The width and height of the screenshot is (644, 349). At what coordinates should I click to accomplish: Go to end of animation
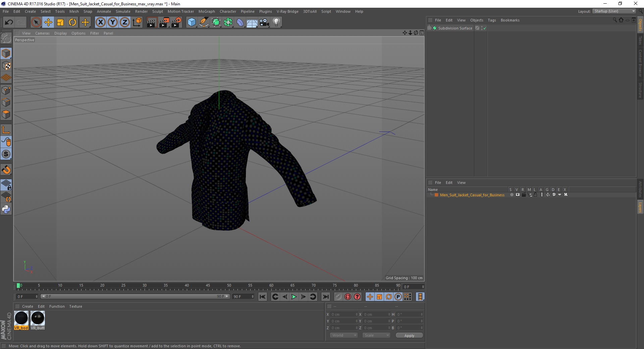coord(325,297)
